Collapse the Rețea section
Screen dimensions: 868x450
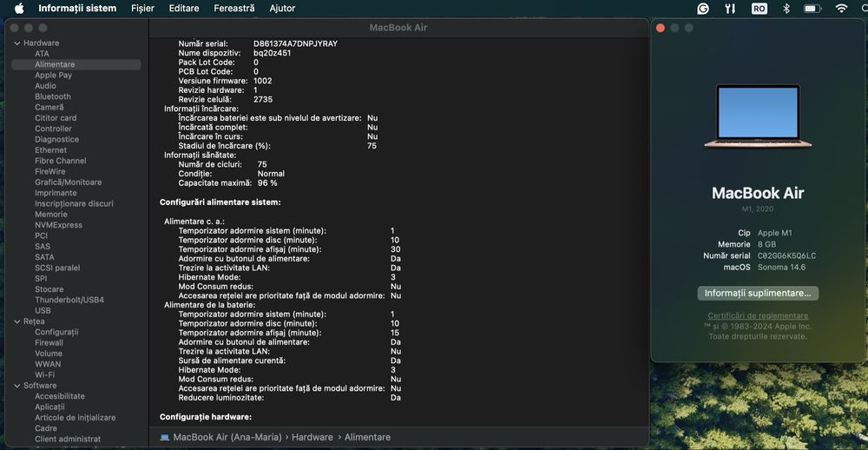coord(16,321)
